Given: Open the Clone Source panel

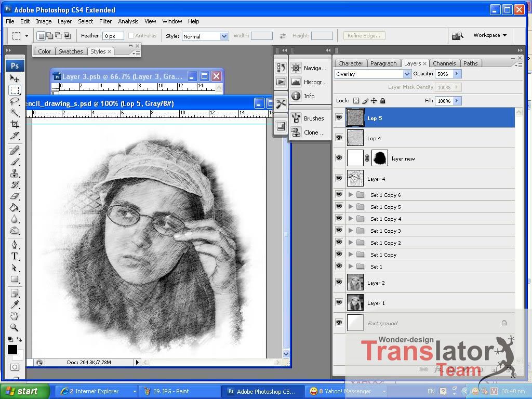Looking at the screenshot, I should 310,132.
